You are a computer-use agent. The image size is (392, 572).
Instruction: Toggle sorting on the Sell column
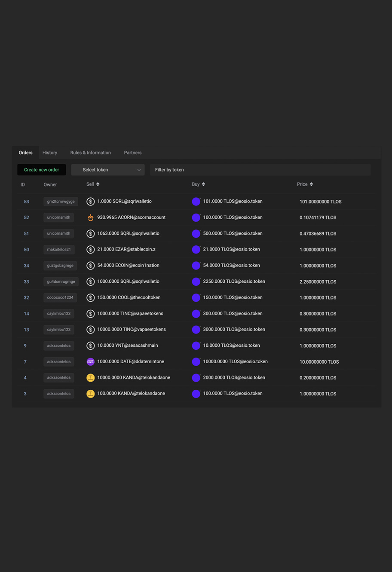tap(93, 184)
